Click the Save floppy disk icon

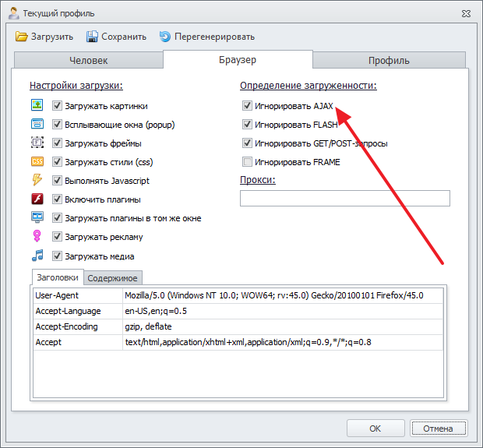click(x=92, y=37)
